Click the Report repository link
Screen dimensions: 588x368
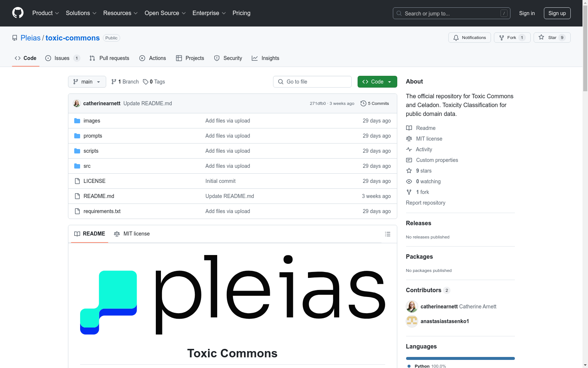(426, 203)
